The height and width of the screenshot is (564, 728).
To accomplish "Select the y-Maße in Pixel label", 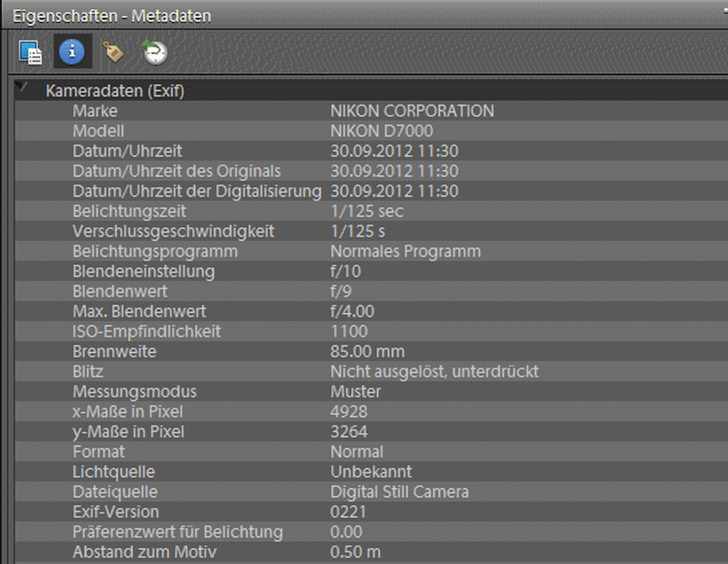I will click(128, 432).
